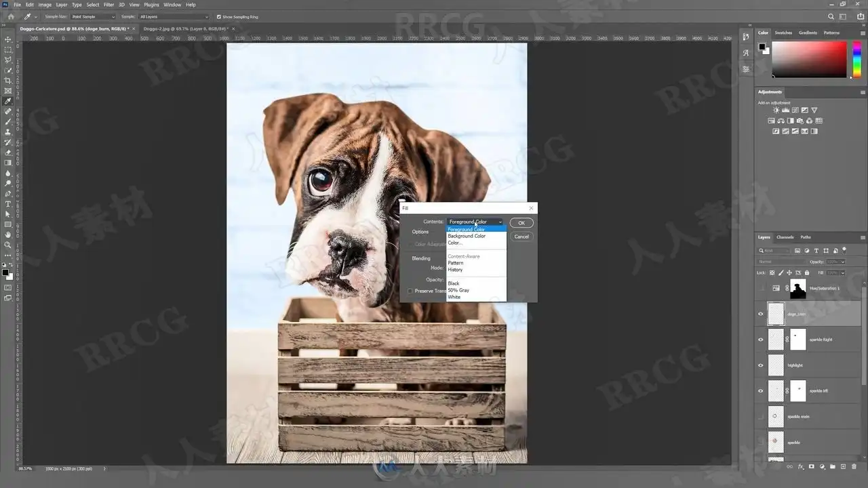The width and height of the screenshot is (868, 488).
Task: Add a layer style with fx
Action: (801, 466)
